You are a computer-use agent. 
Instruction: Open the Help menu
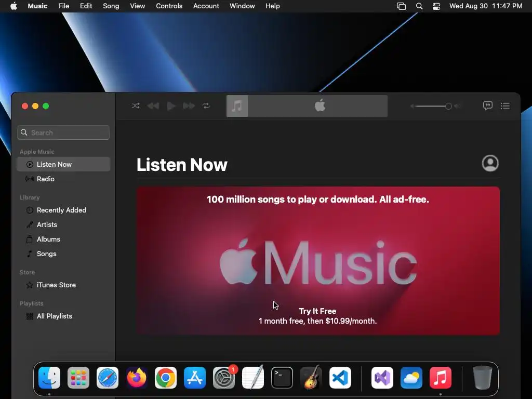click(x=272, y=6)
